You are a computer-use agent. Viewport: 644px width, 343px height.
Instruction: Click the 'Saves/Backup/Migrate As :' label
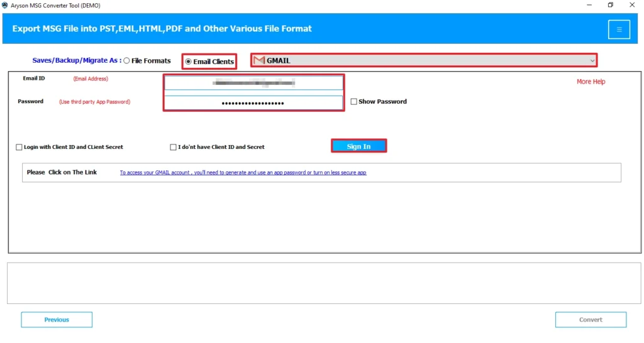[x=77, y=60]
